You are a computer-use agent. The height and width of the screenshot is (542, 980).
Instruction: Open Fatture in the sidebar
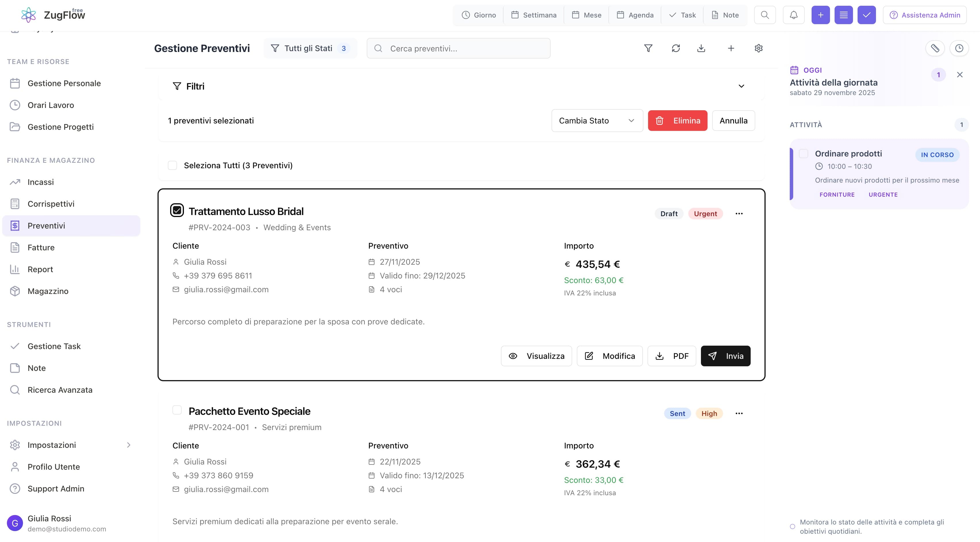coord(41,247)
